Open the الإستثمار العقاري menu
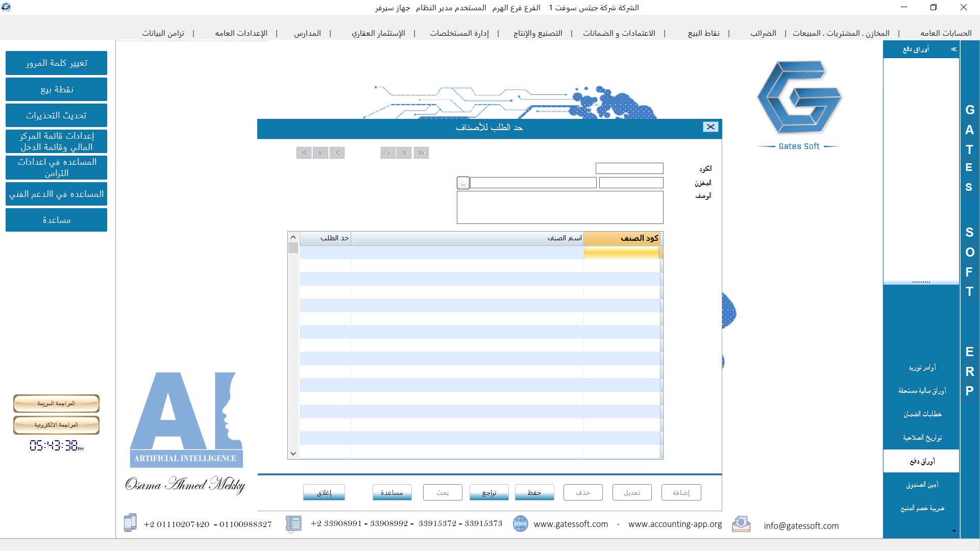This screenshot has width=980, height=551. (378, 33)
